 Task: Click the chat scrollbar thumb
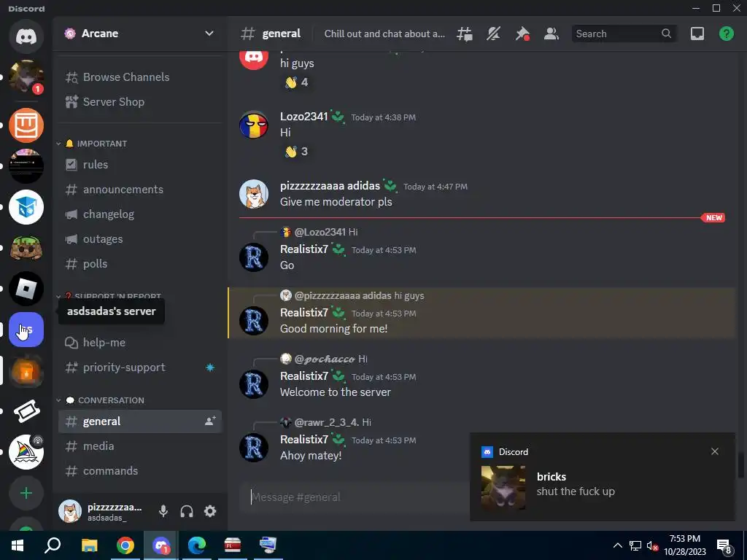[x=740, y=465]
